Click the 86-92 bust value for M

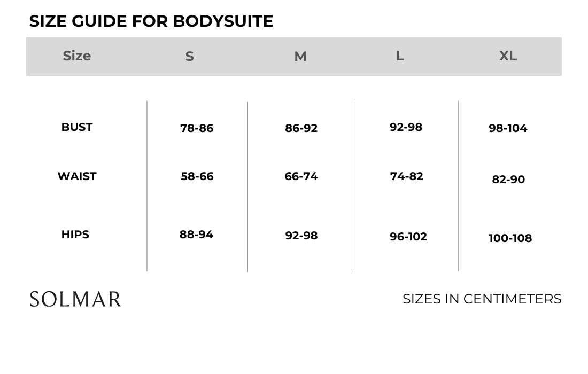(301, 128)
